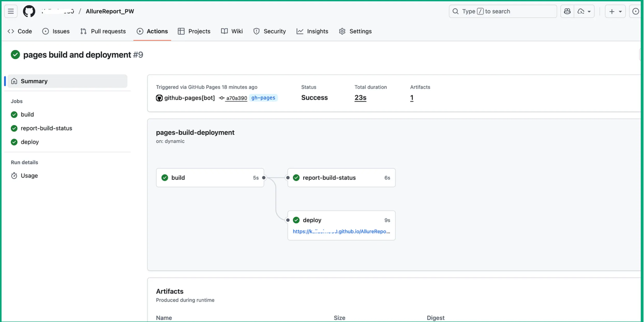644x322 pixels.
Task: Select the report-build-status job in sidebar
Action: coord(46,128)
